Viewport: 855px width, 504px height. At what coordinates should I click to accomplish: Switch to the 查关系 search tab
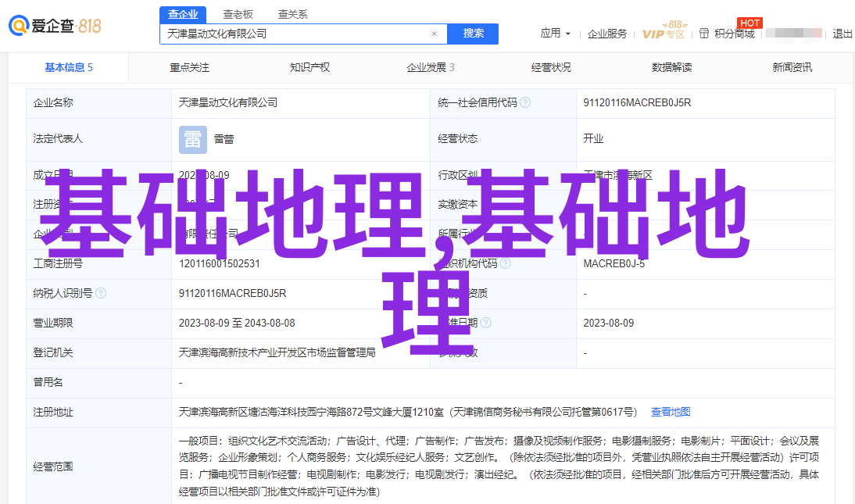pos(292,15)
